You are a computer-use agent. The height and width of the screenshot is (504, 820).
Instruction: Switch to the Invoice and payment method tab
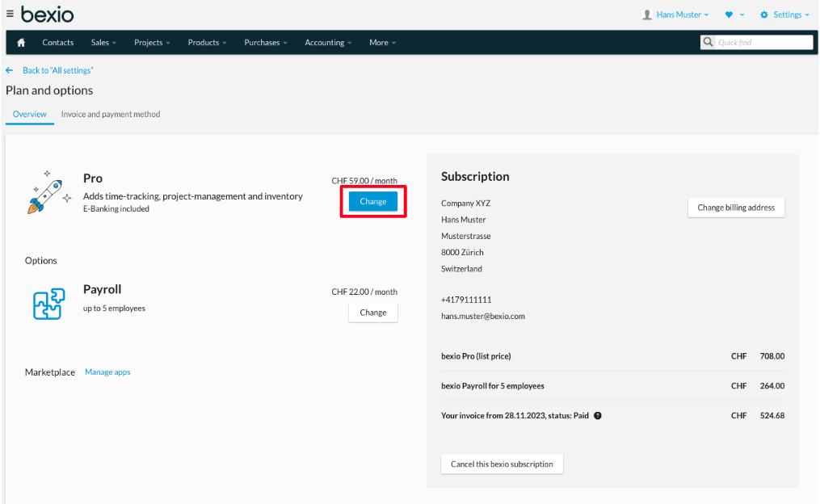[x=111, y=114]
